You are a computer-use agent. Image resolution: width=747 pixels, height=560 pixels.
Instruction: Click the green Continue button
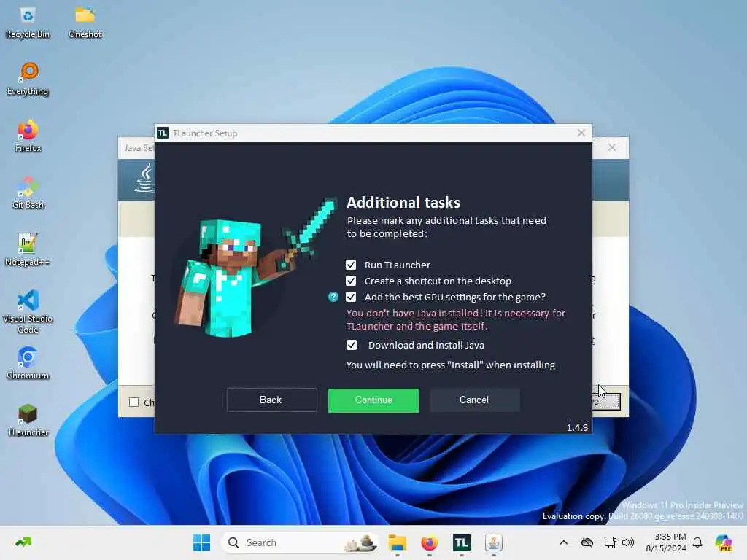pos(373,400)
